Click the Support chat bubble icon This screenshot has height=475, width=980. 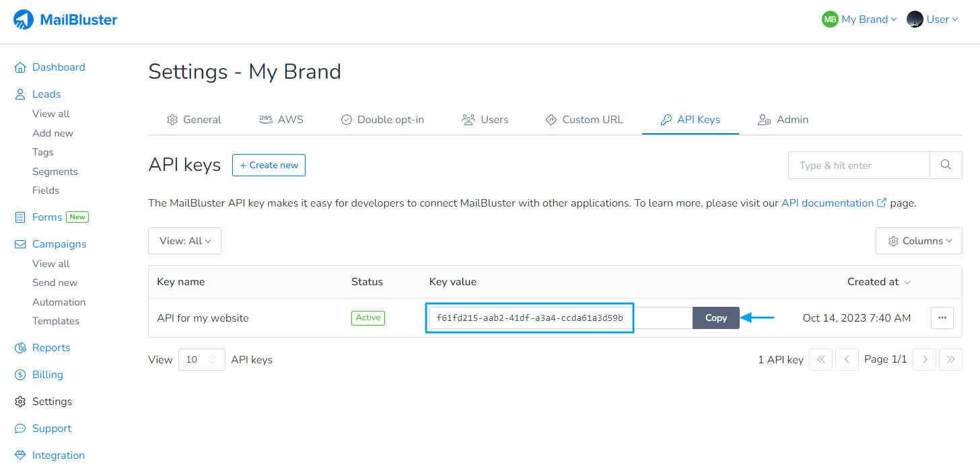(20, 429)
